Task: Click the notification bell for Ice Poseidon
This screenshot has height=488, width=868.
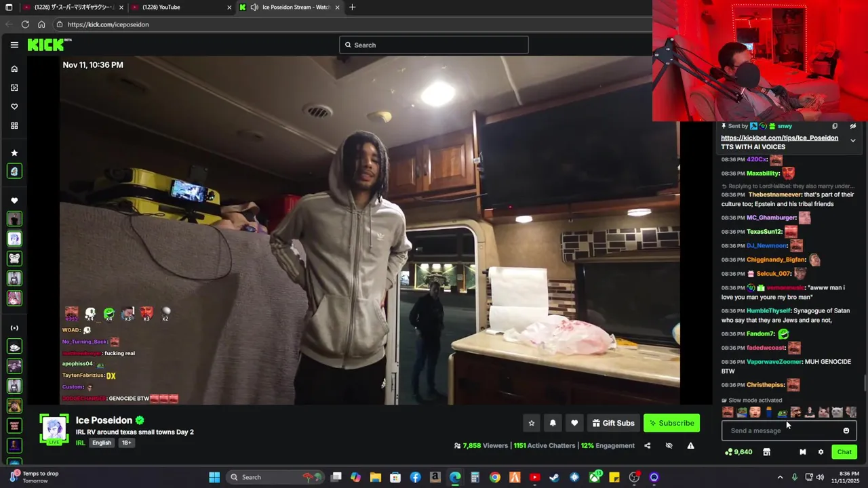Action: tap(553, 423)
